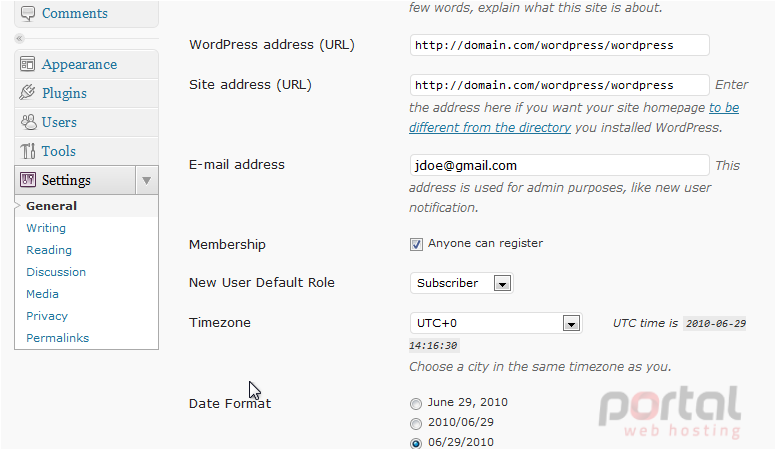The image size is (776, 450).
Task: Click the E-mail address input field
Action: [x=559, y=165]
